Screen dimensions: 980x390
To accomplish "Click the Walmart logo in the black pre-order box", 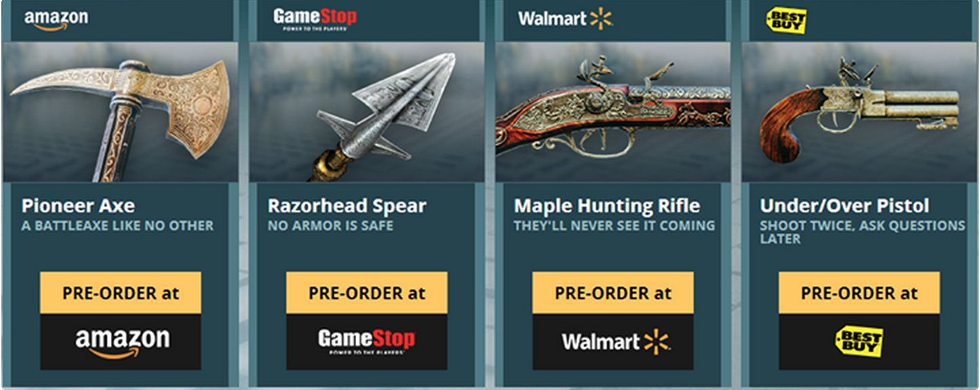I will [x=615, y=341].
